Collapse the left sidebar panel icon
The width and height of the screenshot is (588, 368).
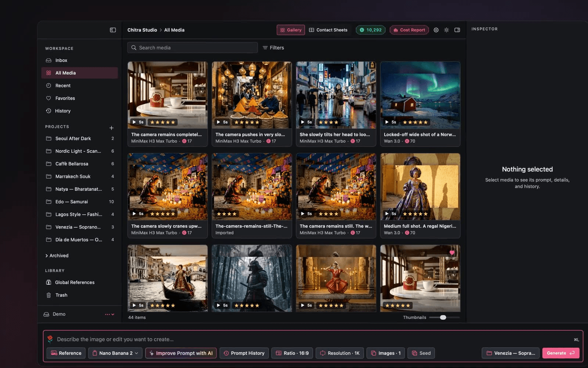pyautogui.click(x=113, y=30)
